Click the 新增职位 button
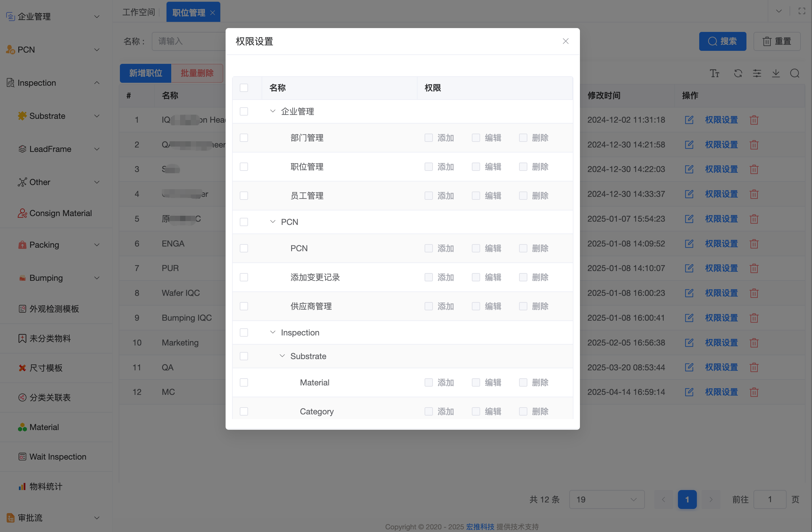The image size is (812, 532). [145, 73]
